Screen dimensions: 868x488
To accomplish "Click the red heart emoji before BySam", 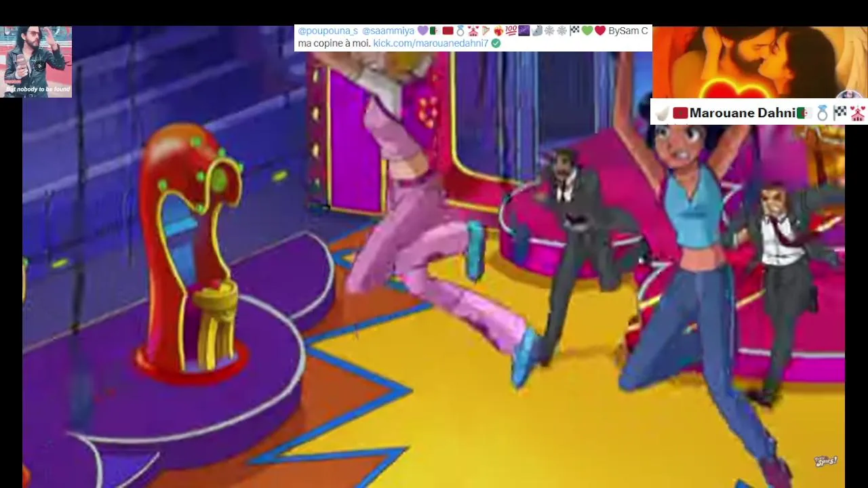I will (x=600, y=31).
